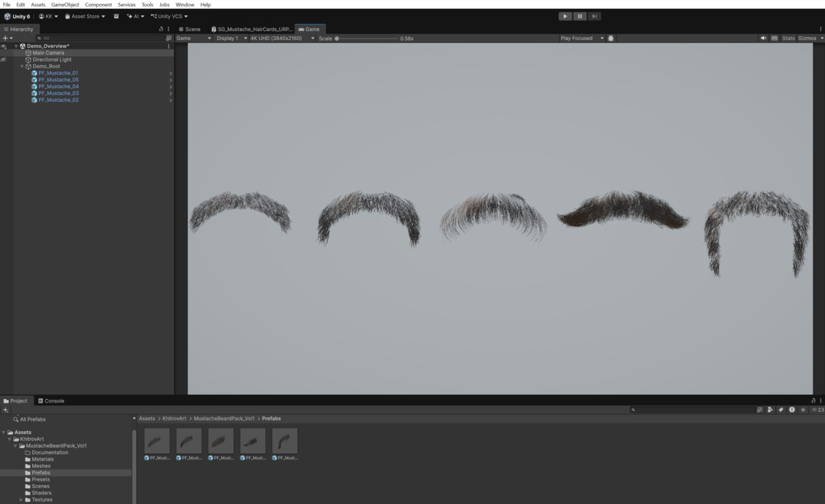The width and height of the screenshot is (825, 504).
Task: Open the Game view kebab menu
Action: tap(821, 29)
